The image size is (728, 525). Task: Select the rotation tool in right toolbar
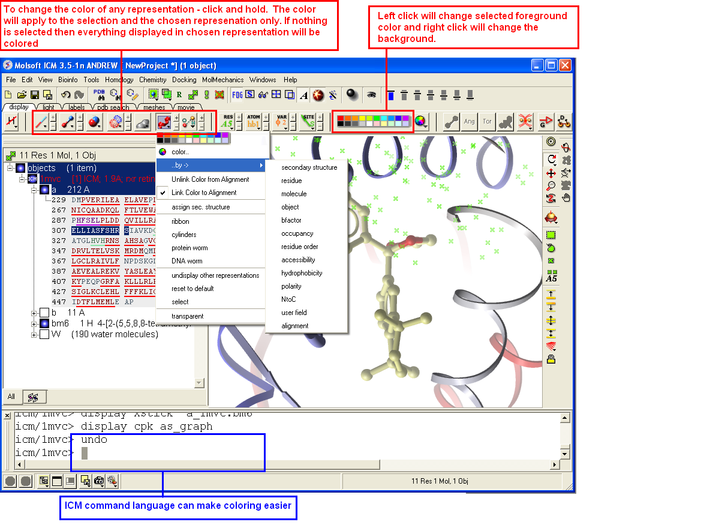pos(551,159)
